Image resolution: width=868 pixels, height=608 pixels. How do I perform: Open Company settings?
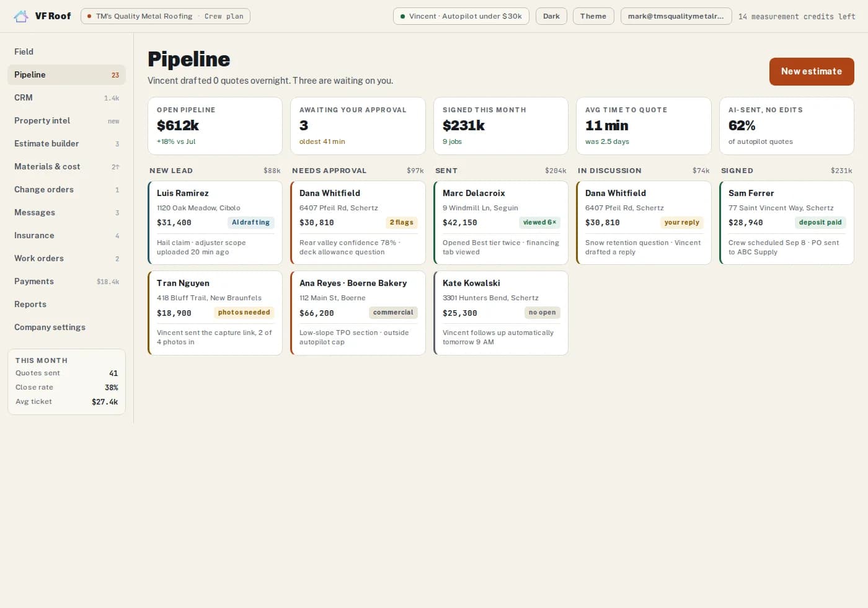click(66, 327)
